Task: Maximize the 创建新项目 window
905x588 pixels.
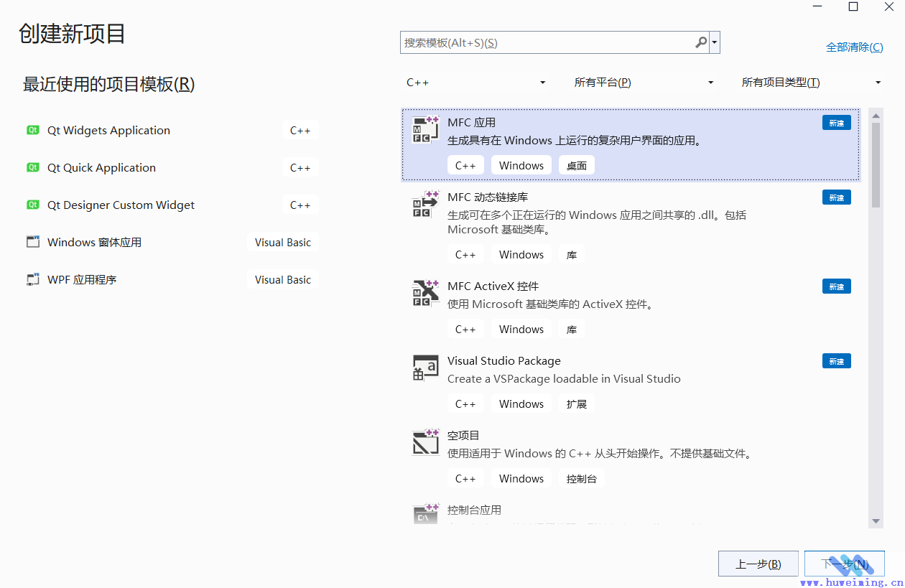Action: pos(853,6)
